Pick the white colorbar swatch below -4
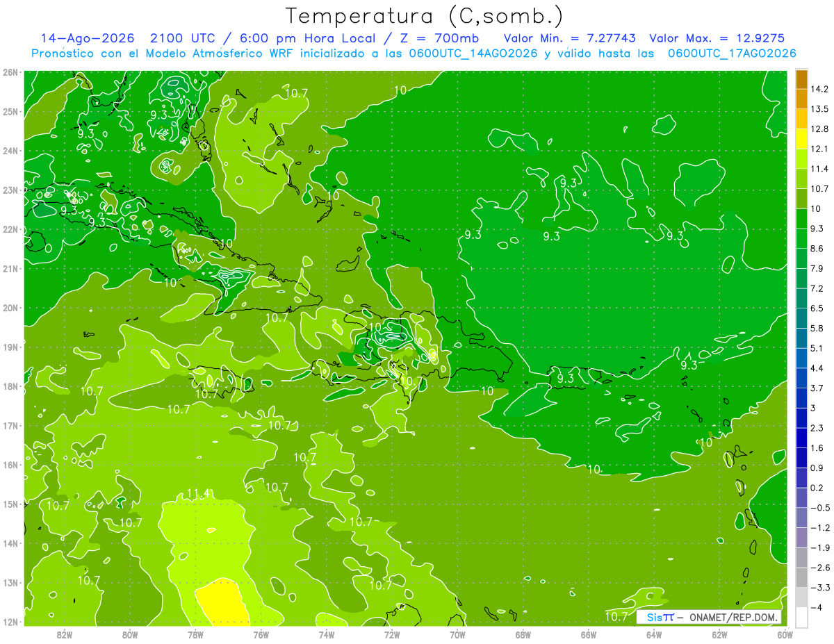Image resolution: width=834 pixels, height=644 pixels. (x=801, y=617)
